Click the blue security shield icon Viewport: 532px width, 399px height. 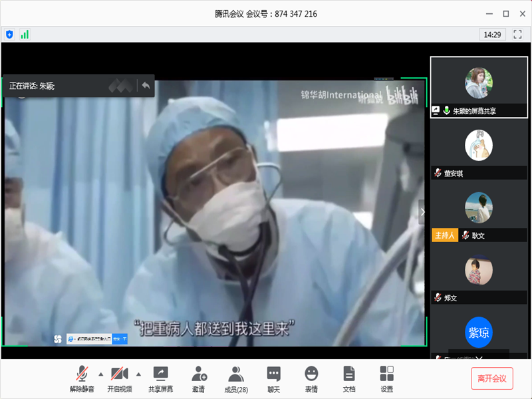[x=9, y=35]
